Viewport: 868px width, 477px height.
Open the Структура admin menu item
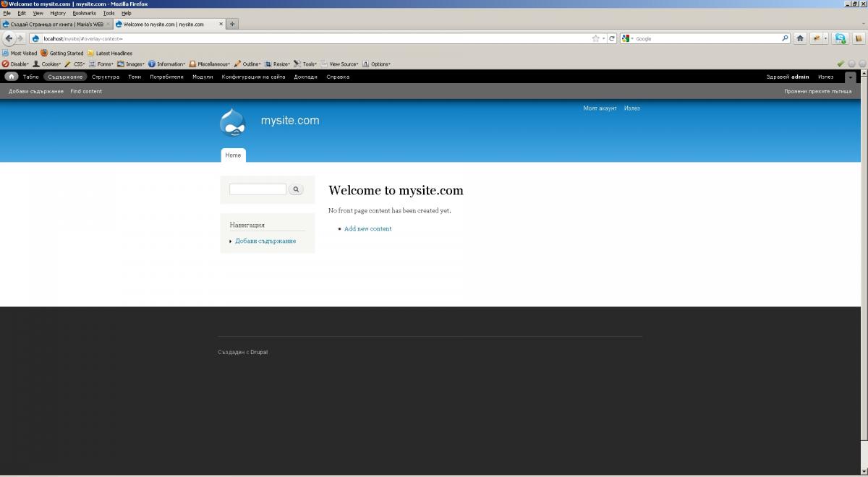pos(106,77)
